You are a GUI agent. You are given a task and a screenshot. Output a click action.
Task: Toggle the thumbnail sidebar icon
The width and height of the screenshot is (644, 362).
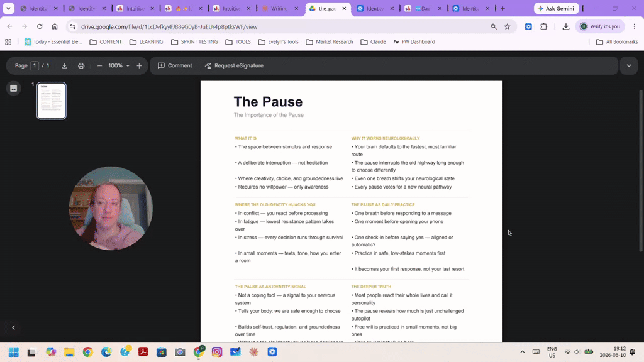pyautogui.click(x=14, y=88)
